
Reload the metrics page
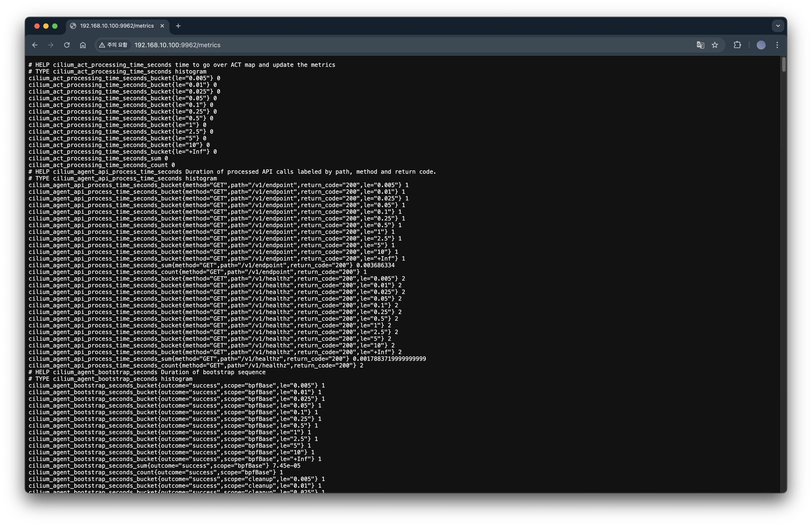pyautogui.click(x=67, y=45)
